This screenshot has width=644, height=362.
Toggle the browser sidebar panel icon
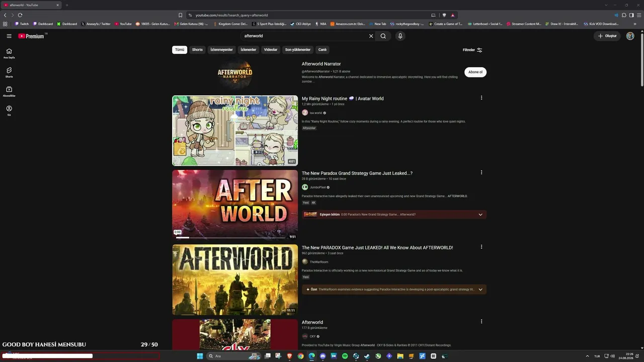(x=631, y=15)
